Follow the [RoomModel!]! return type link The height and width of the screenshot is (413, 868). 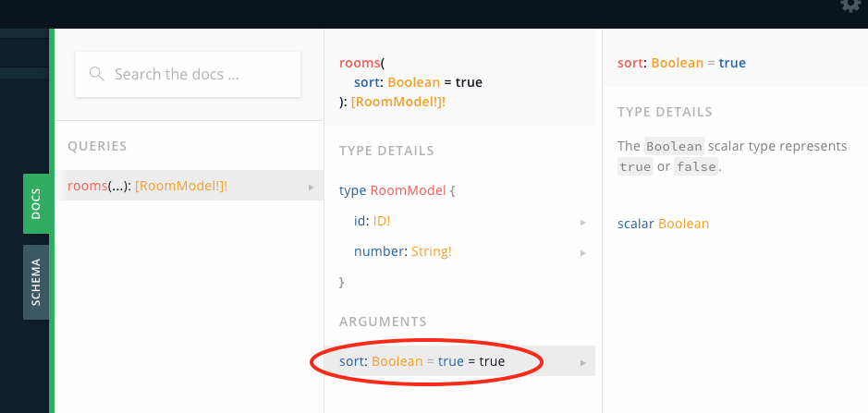click(x=398, y=103)
